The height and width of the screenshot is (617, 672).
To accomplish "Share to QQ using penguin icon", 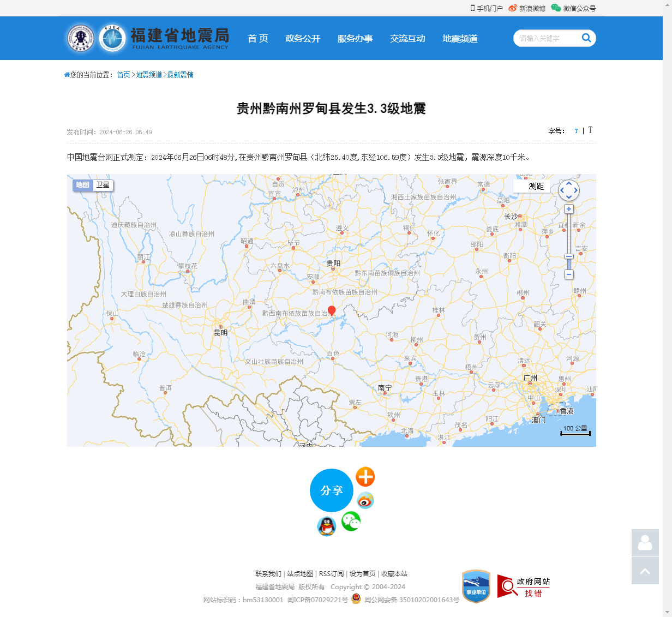I will pyautogui.click(x=326, y=526).
